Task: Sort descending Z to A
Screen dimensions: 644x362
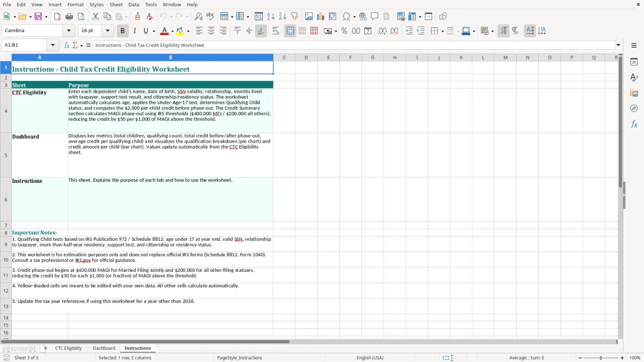Action: pos(282,17)
